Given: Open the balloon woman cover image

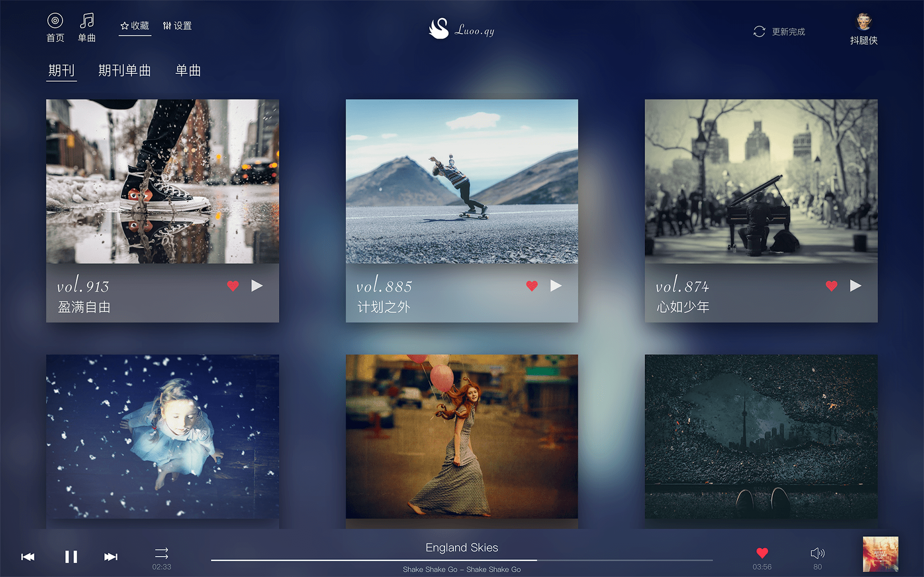Looking at the screenshot, I should coord(462,436).
